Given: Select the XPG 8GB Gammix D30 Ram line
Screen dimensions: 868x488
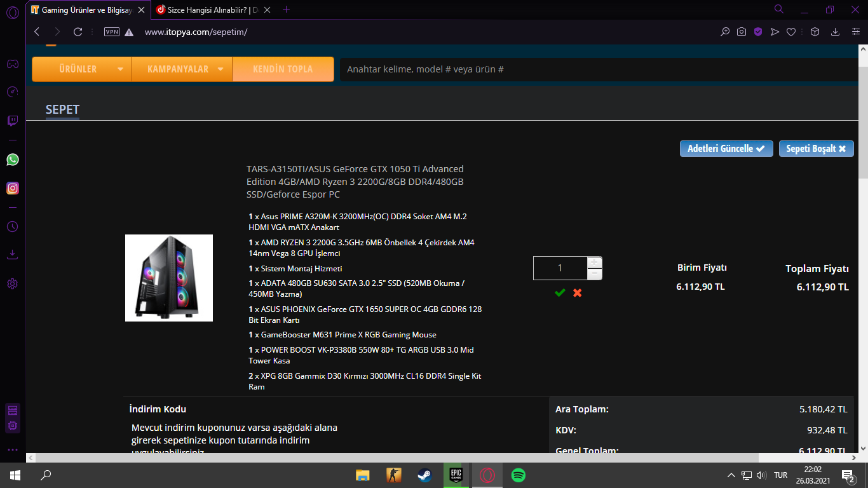Looking at the screenshot, I should coord(365,381).
